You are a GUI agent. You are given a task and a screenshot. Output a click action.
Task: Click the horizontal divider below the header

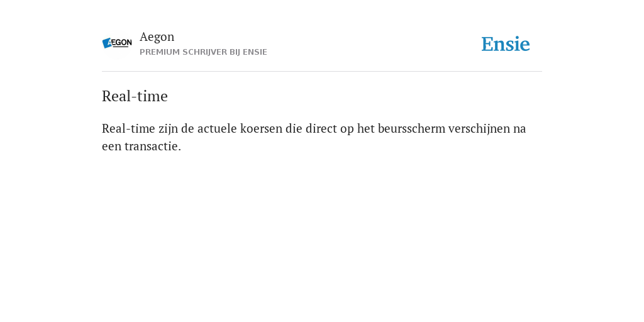click(x=322, y=72)
